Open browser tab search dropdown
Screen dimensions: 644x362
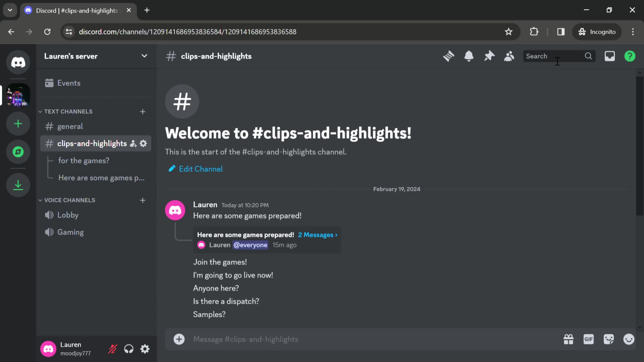(10, 10)
